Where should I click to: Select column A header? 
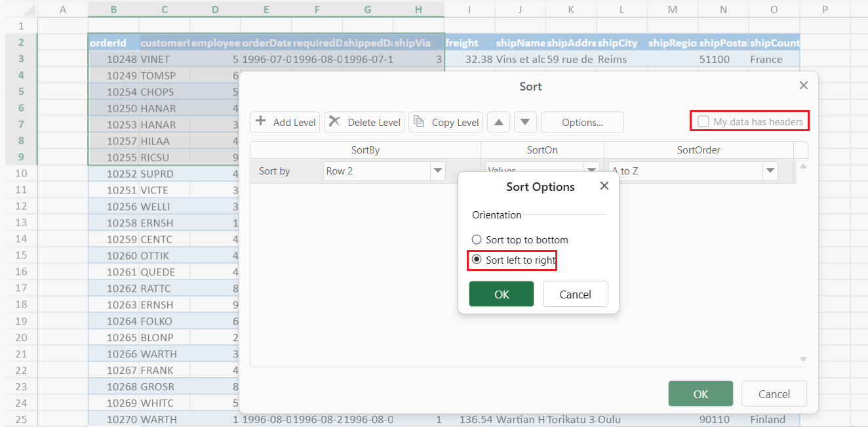tap(63, 9)
